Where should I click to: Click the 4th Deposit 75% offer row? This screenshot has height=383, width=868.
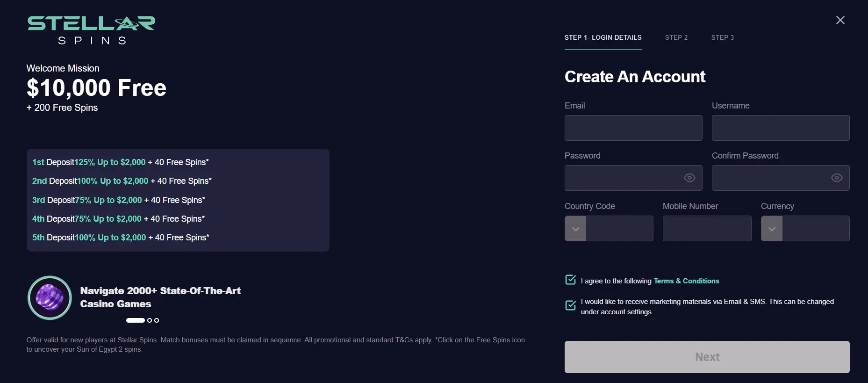pyautogui.click(x=119, y=219)
